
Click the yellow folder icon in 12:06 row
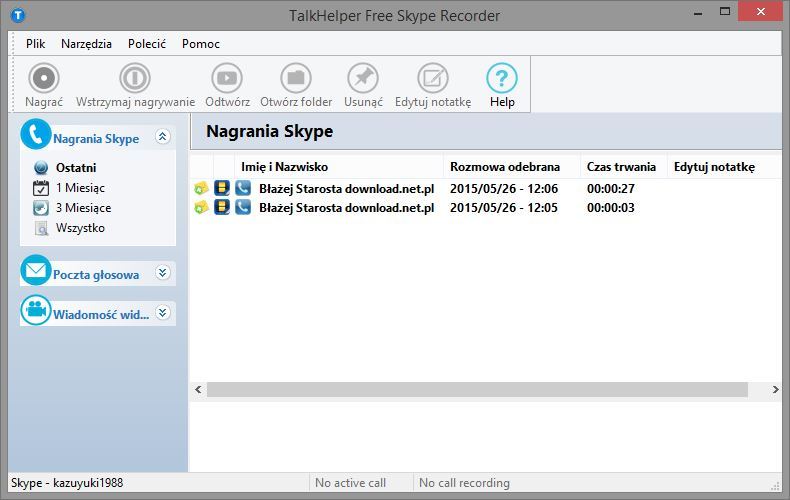coord(201,189)
